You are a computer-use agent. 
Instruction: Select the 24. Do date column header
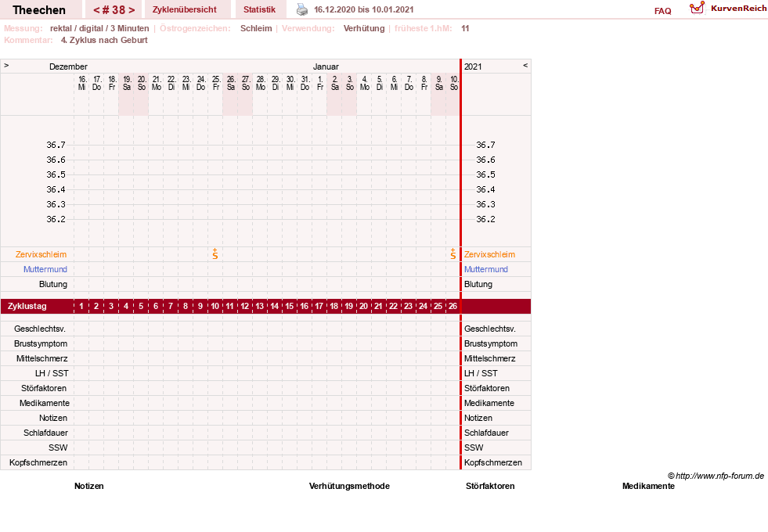tap(201, 83)
